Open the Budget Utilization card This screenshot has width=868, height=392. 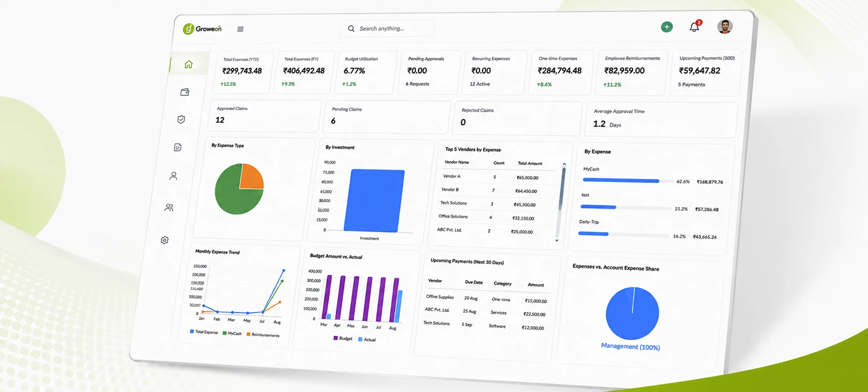point(366,72)
